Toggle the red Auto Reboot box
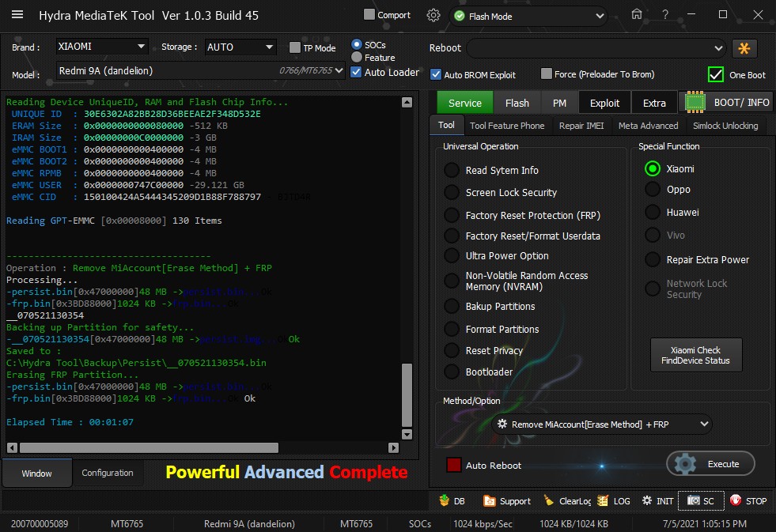Screen dimensions: 776x532 point(453,466)
